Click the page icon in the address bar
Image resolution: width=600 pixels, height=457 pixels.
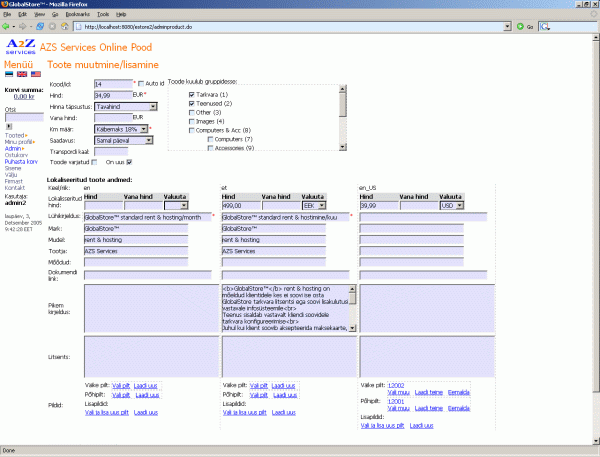(78, 27)
